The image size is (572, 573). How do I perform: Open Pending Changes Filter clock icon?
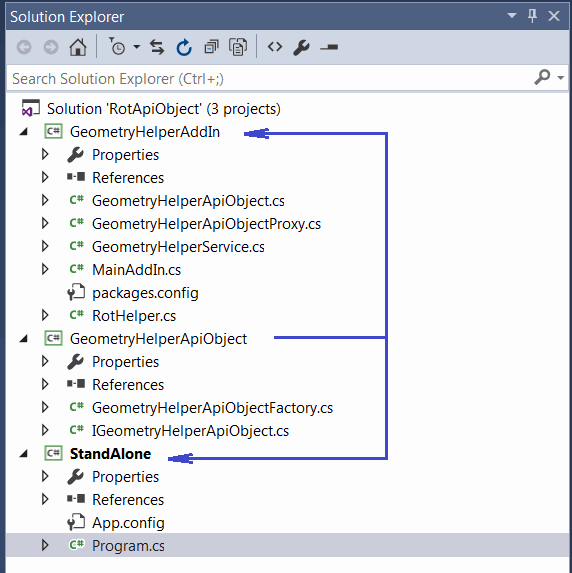(x=117, y=47)
